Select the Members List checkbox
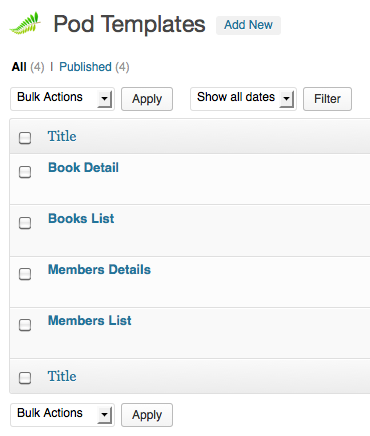 coord(25,325)
